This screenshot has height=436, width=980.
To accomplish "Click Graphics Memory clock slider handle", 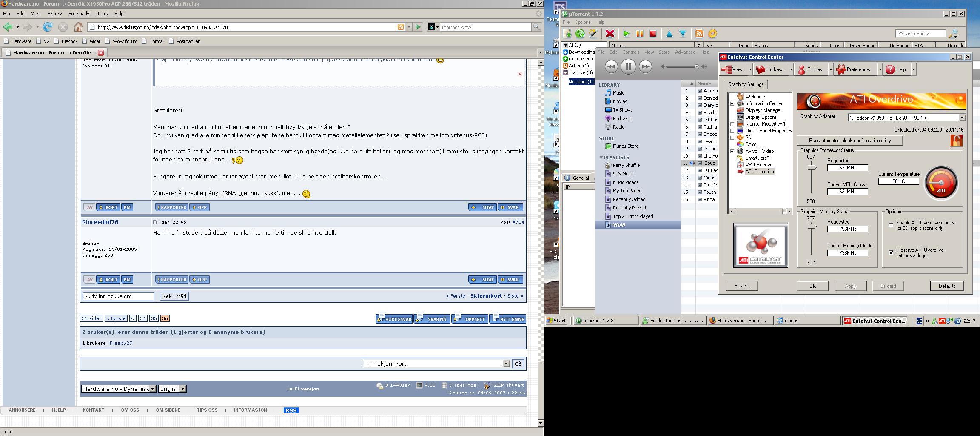I will point(812,227).
